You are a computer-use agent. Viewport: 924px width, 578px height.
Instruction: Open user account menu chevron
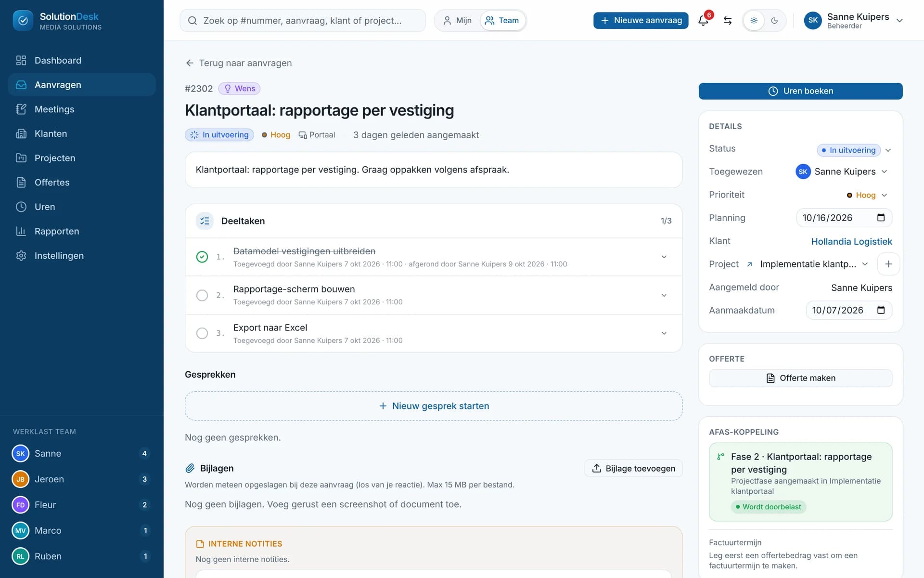[899, 20]
